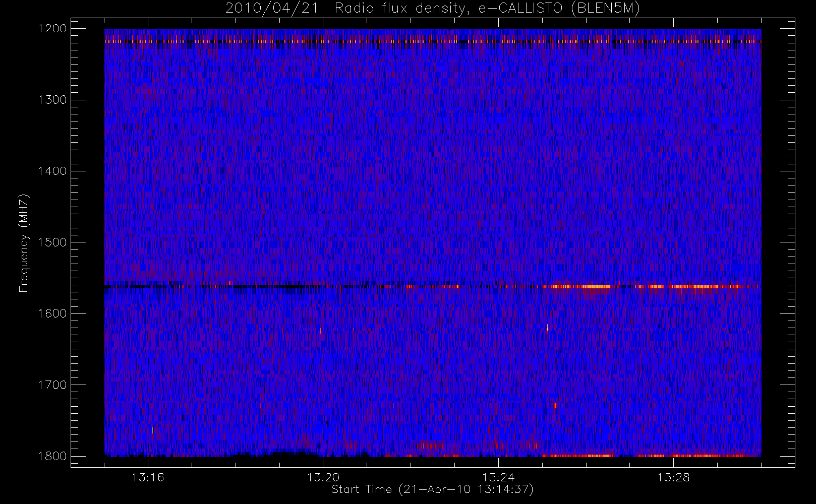Click the 13:20 time tick label
The height and width of the screenshot is (504, 816).
(323, 477)
